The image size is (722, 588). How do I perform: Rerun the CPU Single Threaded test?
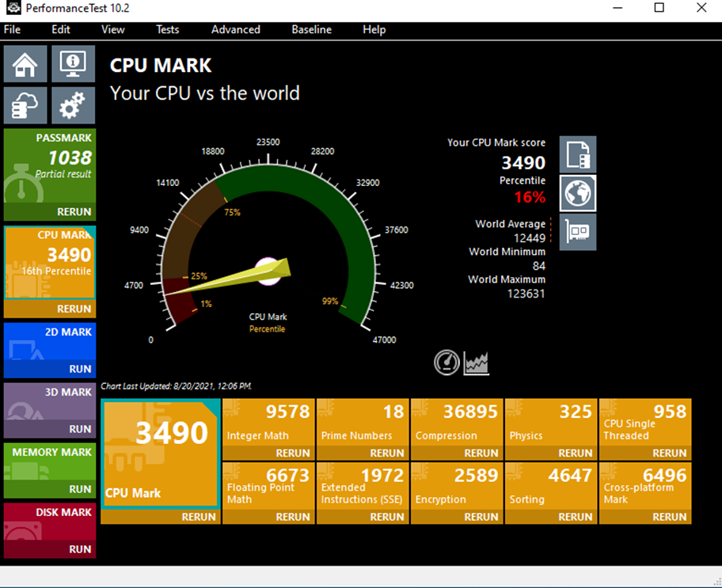pyautogui.click(x=645, y=453)
